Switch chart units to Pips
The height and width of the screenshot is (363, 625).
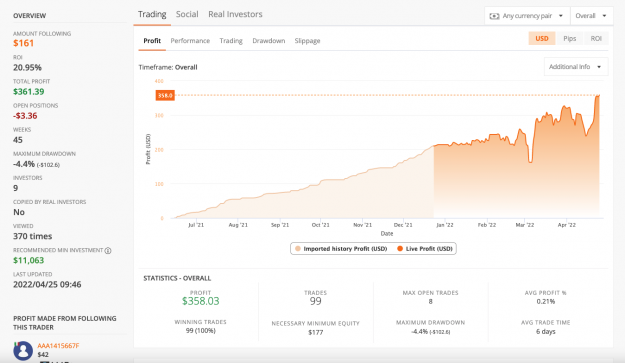570,39
